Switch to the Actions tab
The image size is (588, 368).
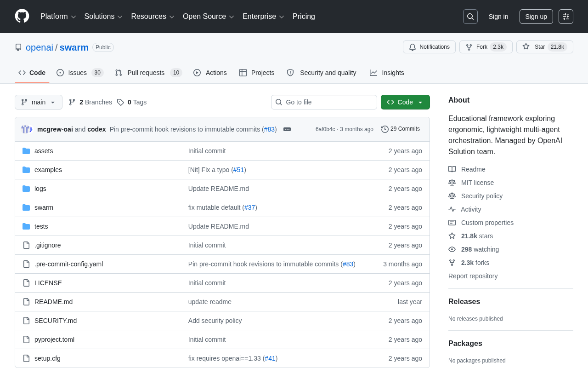(x=210, y=73)
